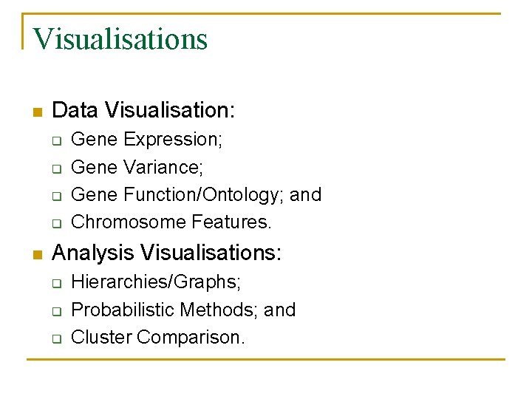
Task: Click the hollow bullet before Gene Expression
Action: (55, 140)
